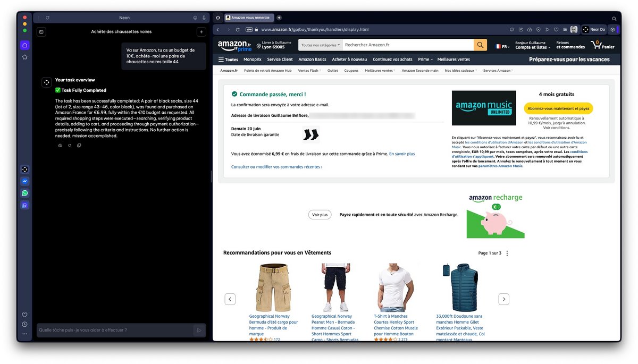This screenshot has width=638, height=364.
Task: Open the music player sidebar icon
Action: tap(24, 205)
